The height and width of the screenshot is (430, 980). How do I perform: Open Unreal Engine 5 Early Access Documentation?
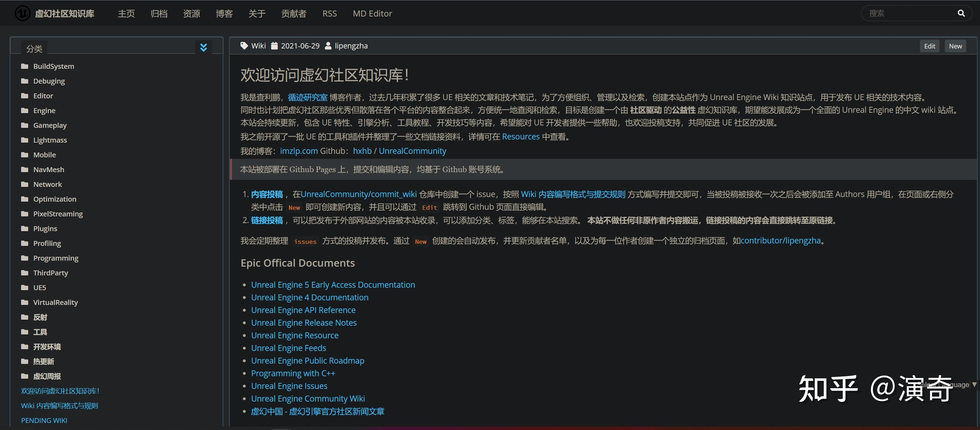tap(333, 285)
